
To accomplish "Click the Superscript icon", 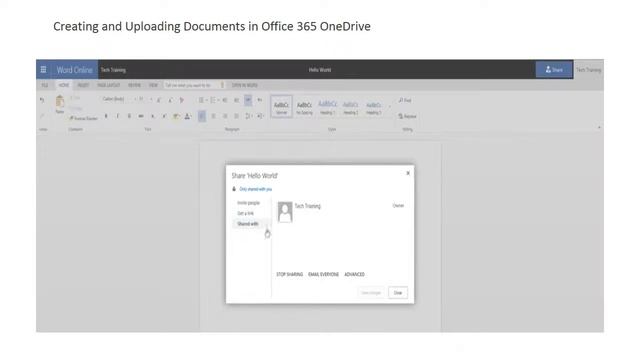I will [x=164, y=116].
